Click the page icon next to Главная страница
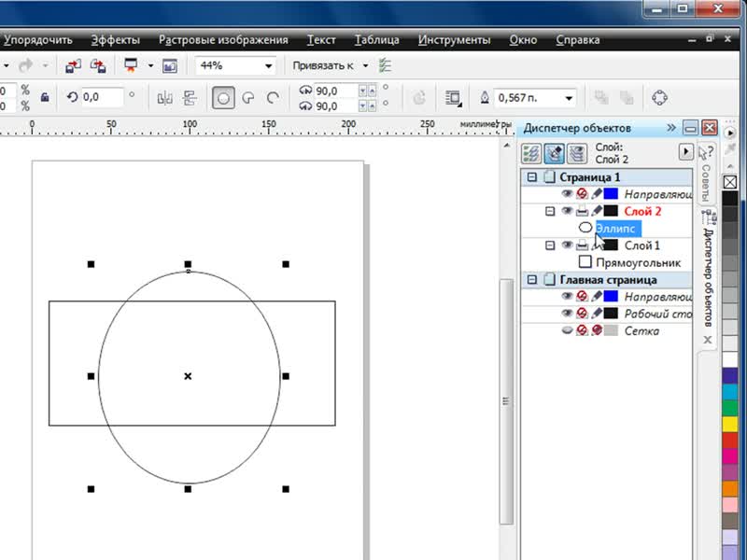Screen dimensions: 747x560 click(550, 279)
